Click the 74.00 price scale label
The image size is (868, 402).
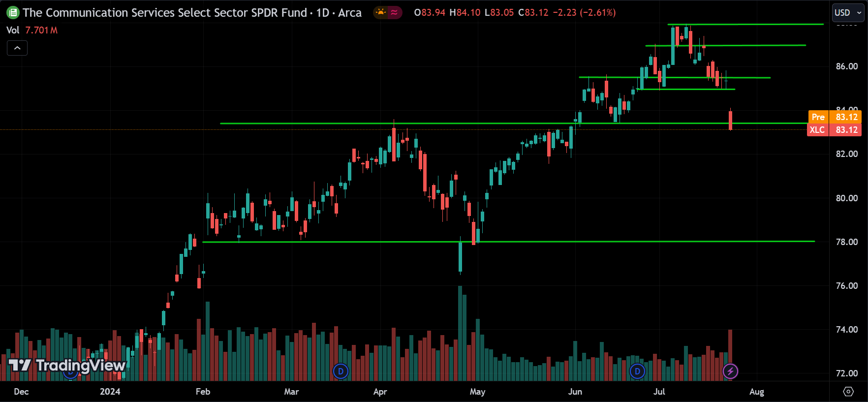[847, 330]
